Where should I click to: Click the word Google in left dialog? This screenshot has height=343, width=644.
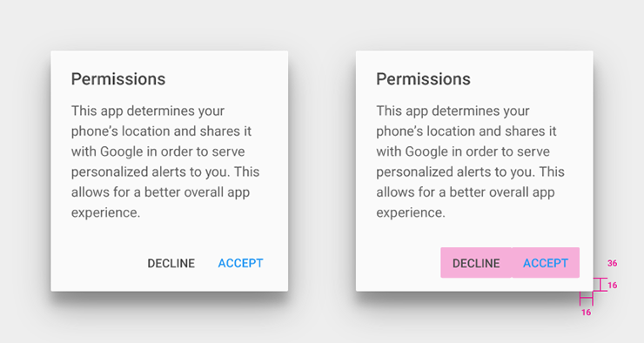click(122, 152)
